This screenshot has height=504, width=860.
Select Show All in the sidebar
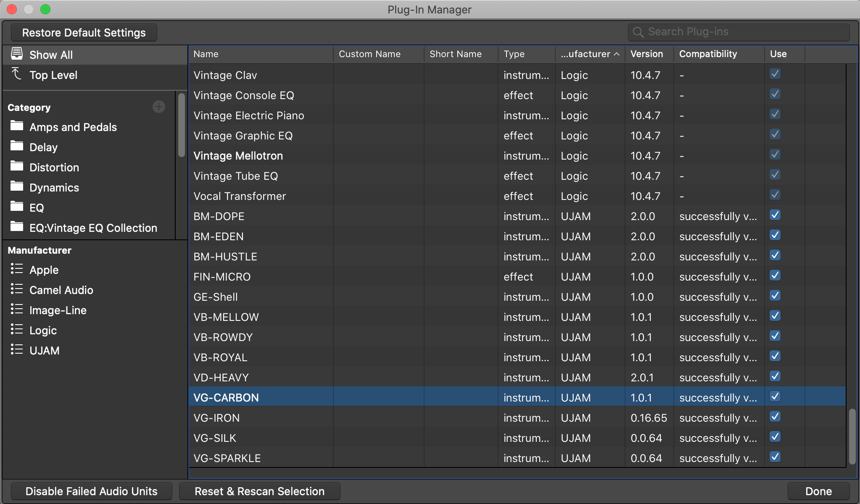(x=95, y=55)
